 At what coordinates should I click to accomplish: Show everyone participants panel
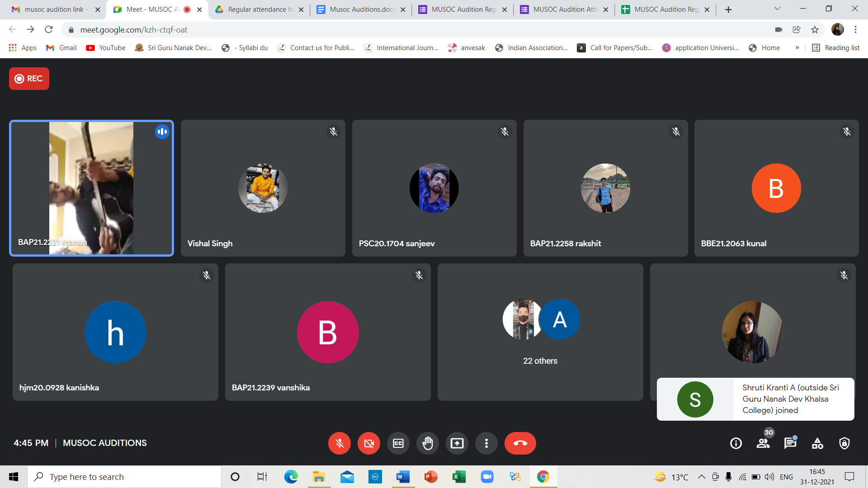763,443
